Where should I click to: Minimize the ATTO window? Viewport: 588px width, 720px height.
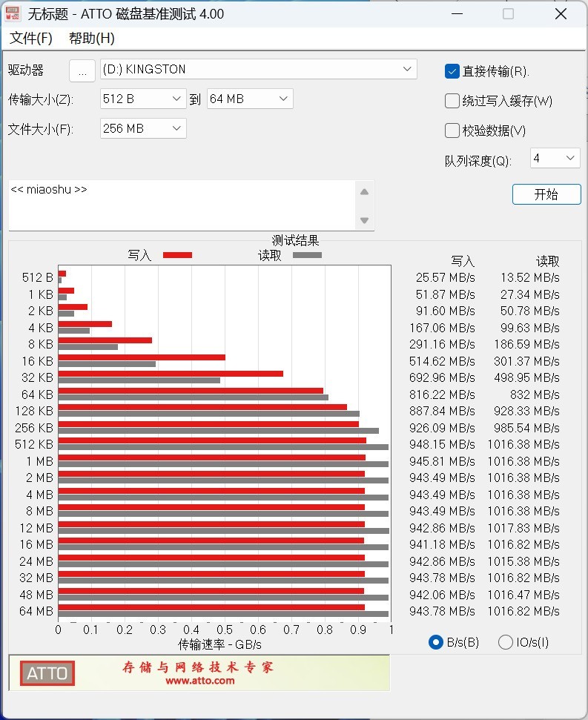pos(457,14)
